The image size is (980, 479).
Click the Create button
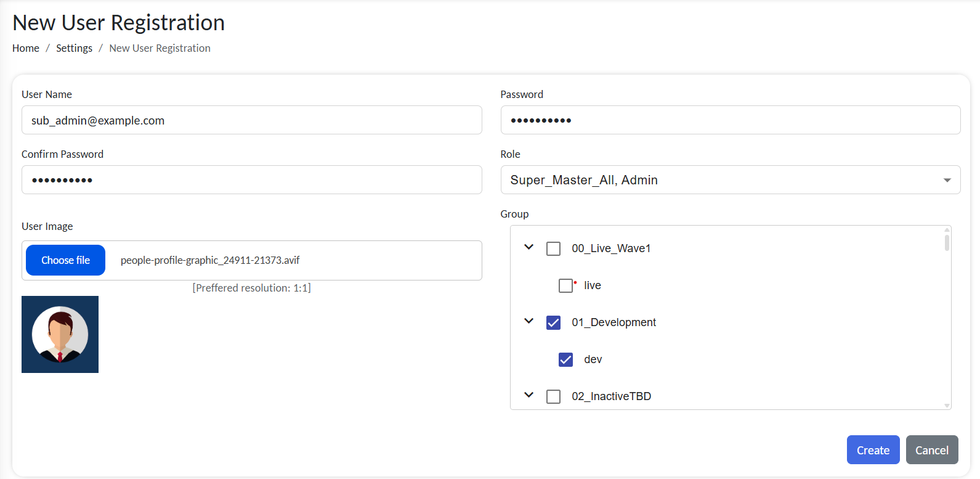(872, 450)
